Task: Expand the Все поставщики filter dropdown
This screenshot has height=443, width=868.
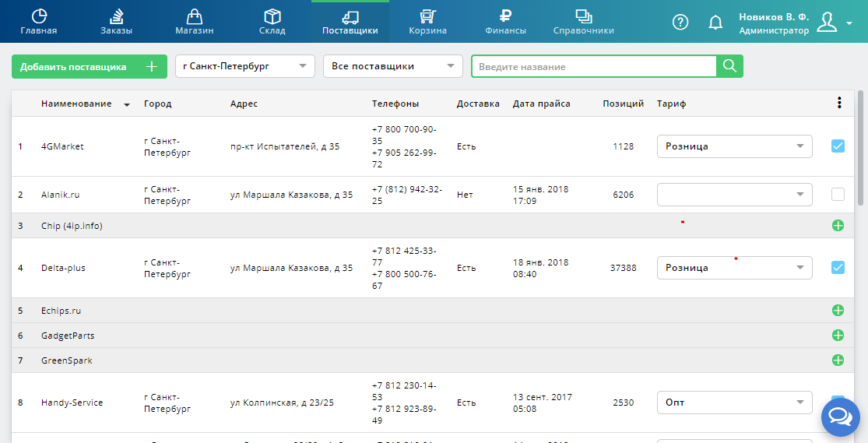Action: [392, 66]
